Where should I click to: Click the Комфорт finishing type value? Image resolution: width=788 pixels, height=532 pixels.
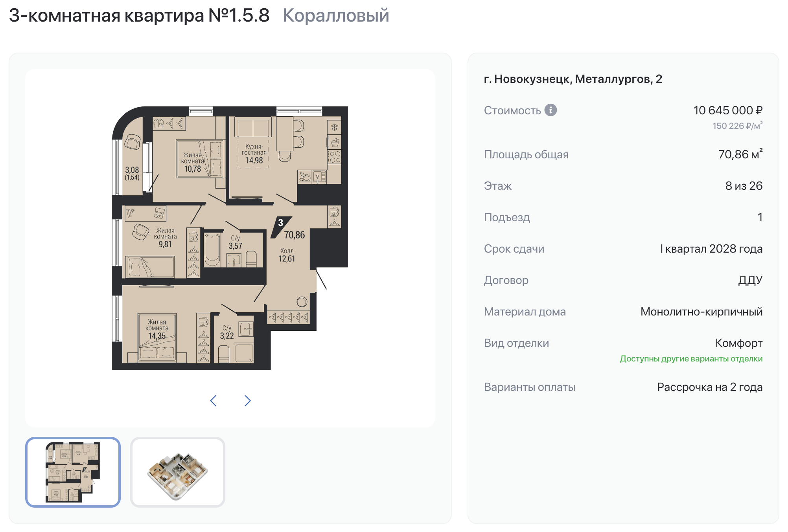(739, 343)
